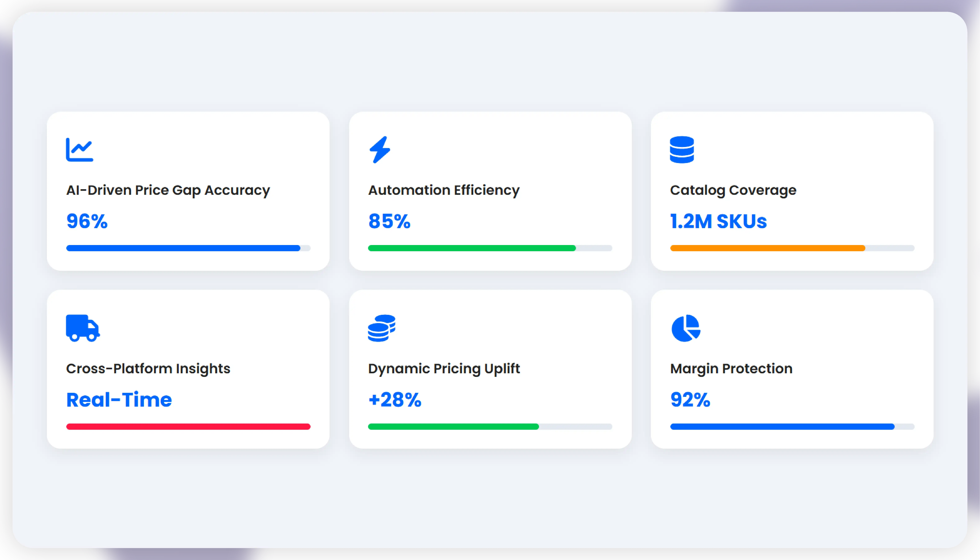The width and height of the screenshot is (980, 560).
Task: Click the orange Catalog Coverage progress bar
Action: [x=767, y=248]
